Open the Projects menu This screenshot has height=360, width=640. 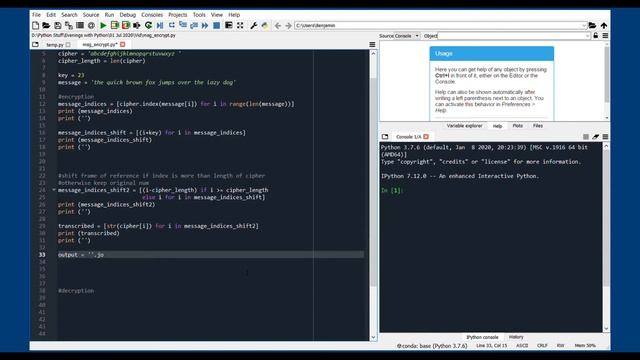178,15
